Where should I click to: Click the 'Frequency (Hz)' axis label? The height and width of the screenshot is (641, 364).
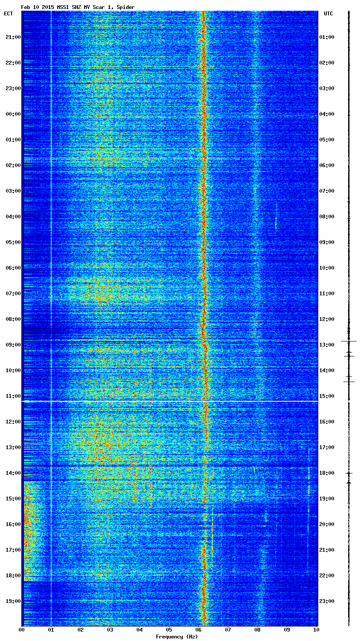[176, 637]
